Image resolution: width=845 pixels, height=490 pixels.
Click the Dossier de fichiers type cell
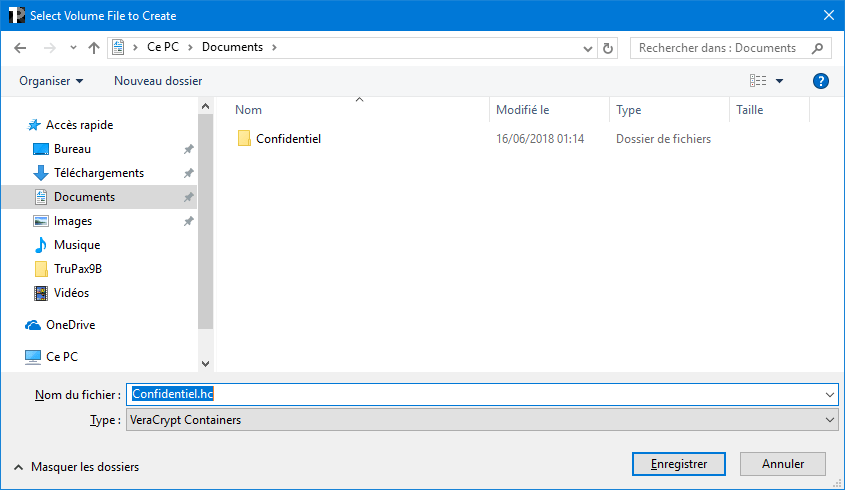[x=663, y=139]
